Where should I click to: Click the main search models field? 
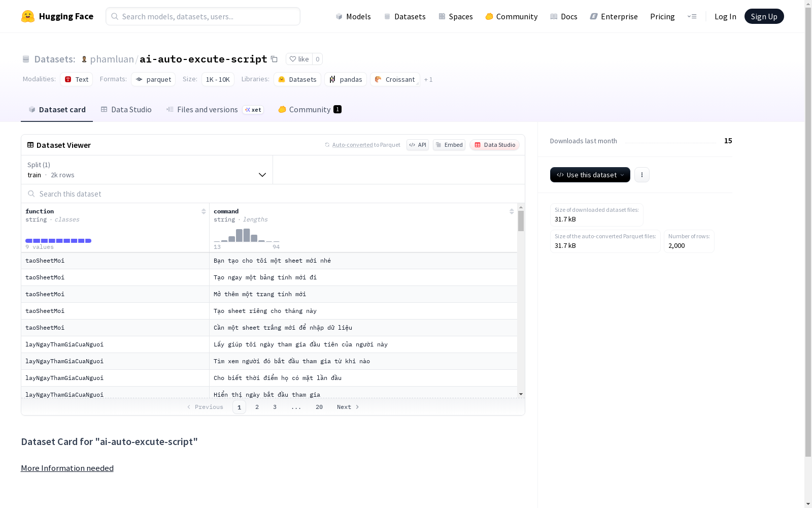(203, 16)
